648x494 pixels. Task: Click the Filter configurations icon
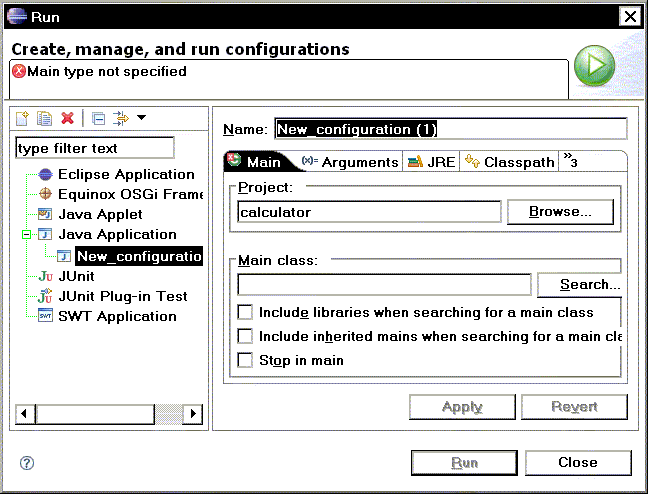pos(121,118)
